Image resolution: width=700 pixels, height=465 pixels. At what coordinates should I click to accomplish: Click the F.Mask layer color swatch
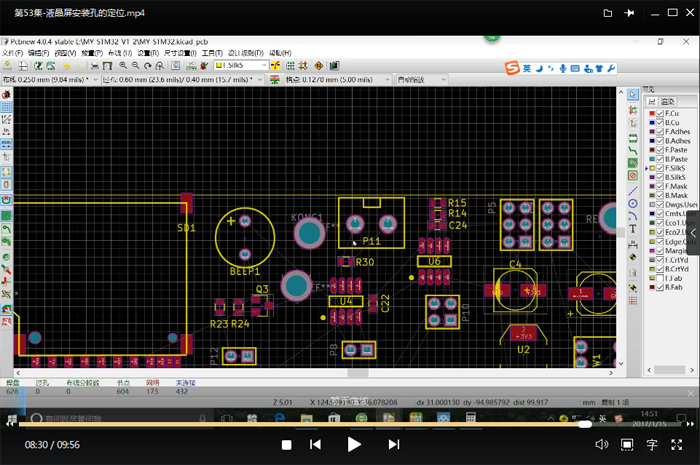click(x=651, y=186)
